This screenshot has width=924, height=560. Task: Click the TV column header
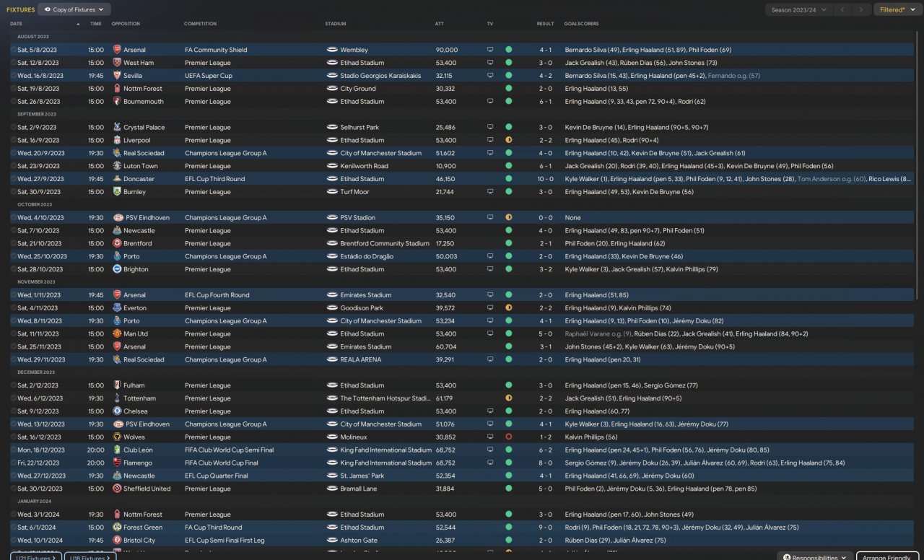[490, 24]
